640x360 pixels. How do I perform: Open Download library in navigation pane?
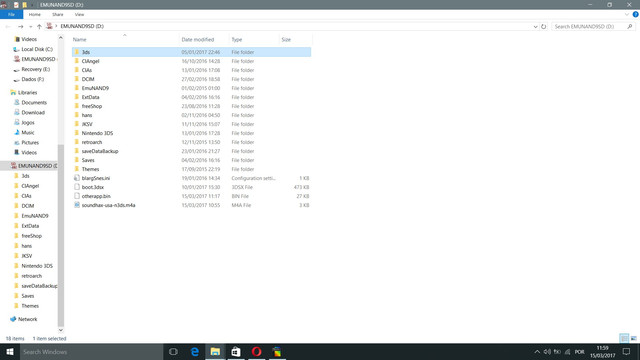coord(30,113)
